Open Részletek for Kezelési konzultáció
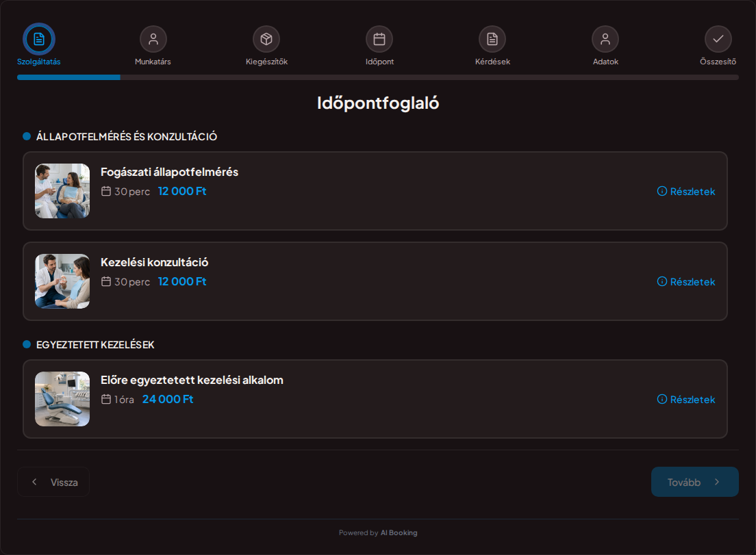 [x=686, y=281]
